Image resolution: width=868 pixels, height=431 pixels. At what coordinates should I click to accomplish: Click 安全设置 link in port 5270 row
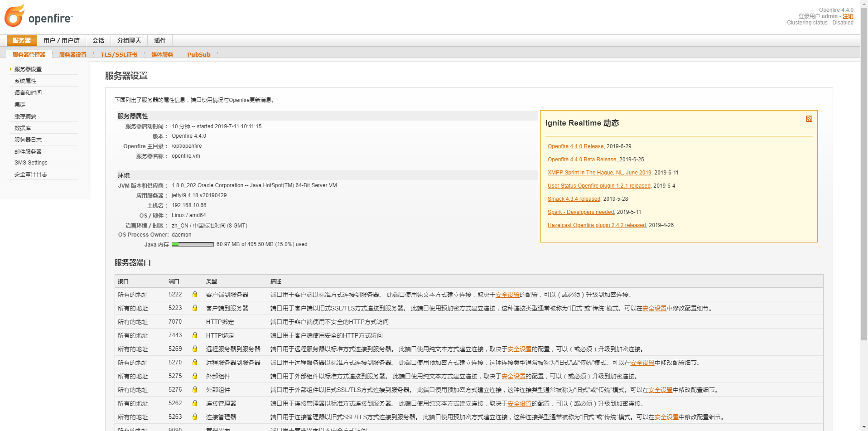[x=642, y=363]
